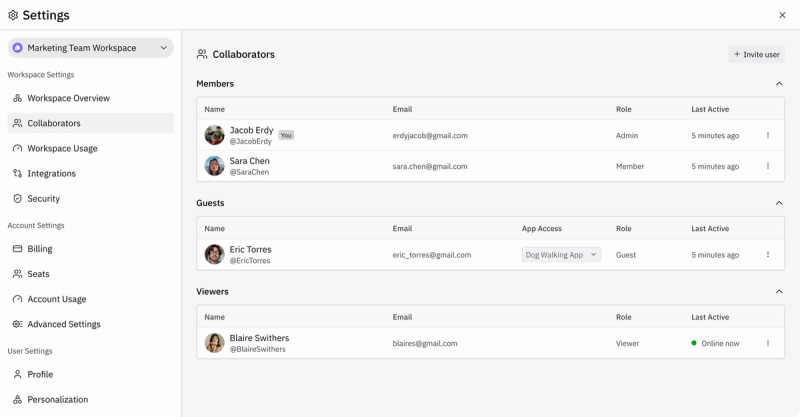Click the @SaraChen handle

(249, 172)
